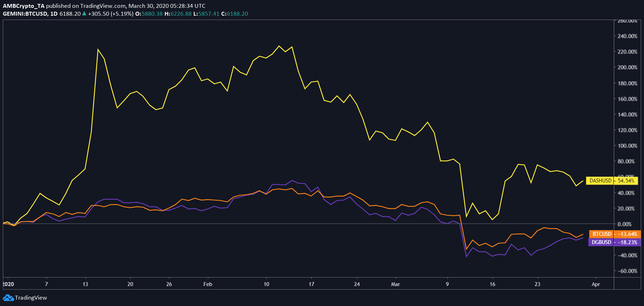Click date label 9 on time axis

pos(447,284)
